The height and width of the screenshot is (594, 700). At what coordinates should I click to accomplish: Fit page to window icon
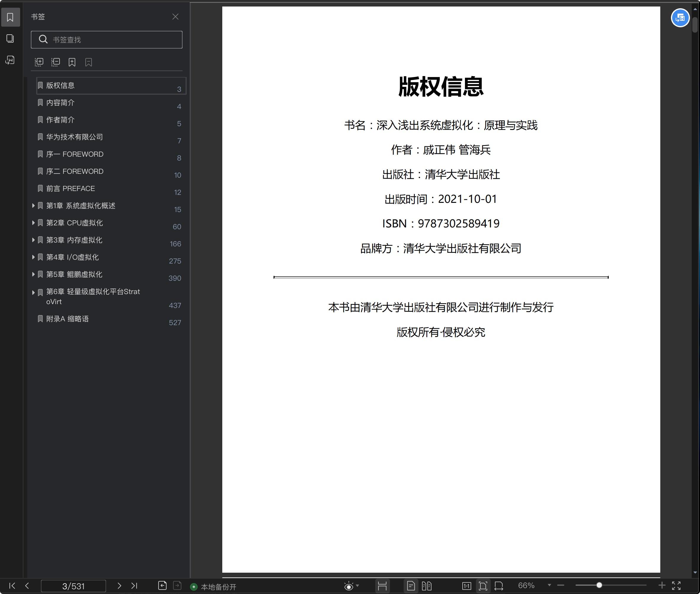(483, 586)
